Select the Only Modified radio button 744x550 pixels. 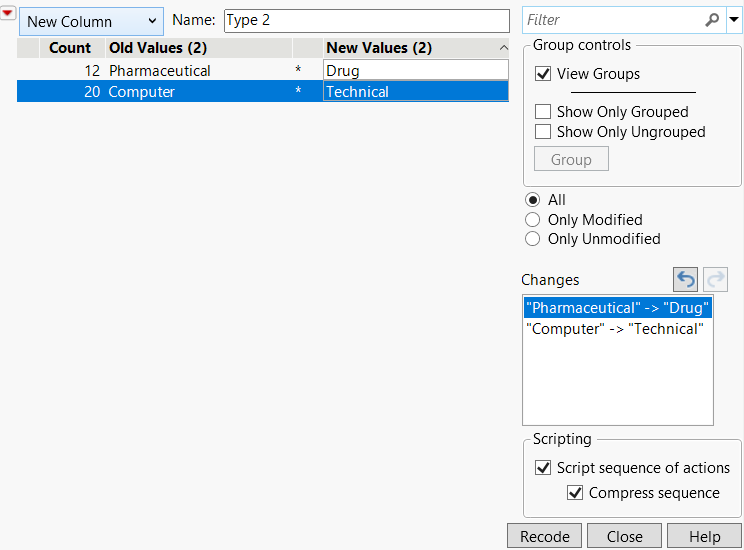click(533, 220)
